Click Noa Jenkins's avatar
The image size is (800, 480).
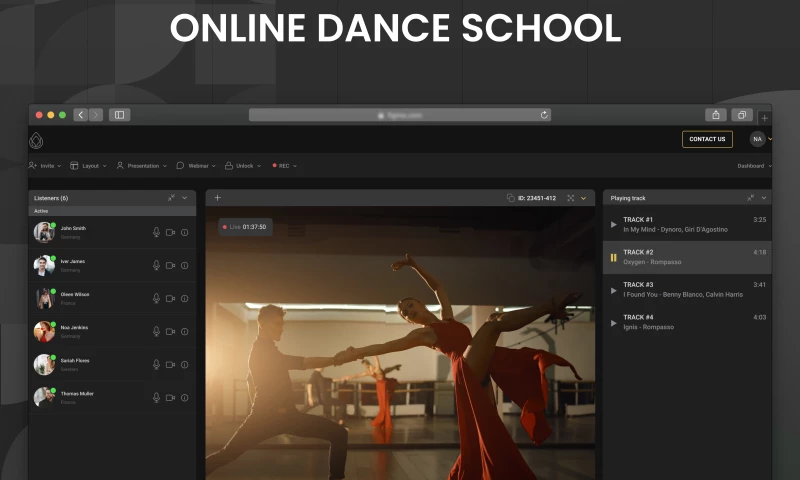point(44,332)
